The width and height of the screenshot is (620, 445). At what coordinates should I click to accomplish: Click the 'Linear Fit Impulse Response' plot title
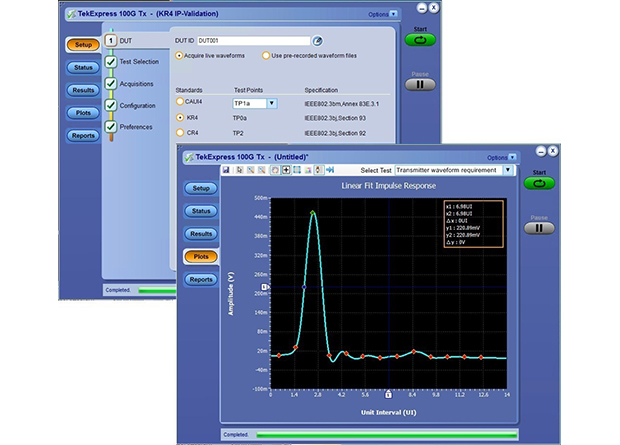tap(388, 186)
